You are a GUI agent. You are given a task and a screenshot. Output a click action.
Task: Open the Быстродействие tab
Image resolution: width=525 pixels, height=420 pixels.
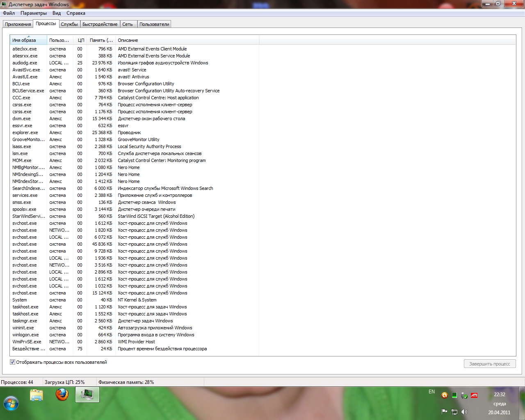tap(100, 24)
